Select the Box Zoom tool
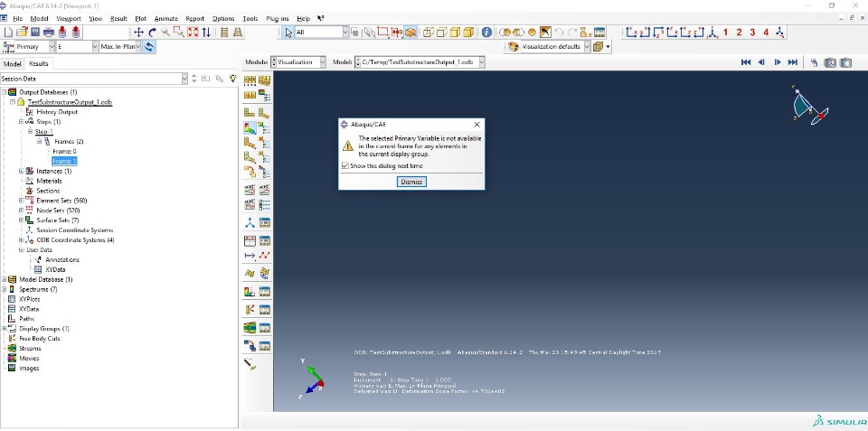This screenshot has width=868, height=431. coord(179,33)
